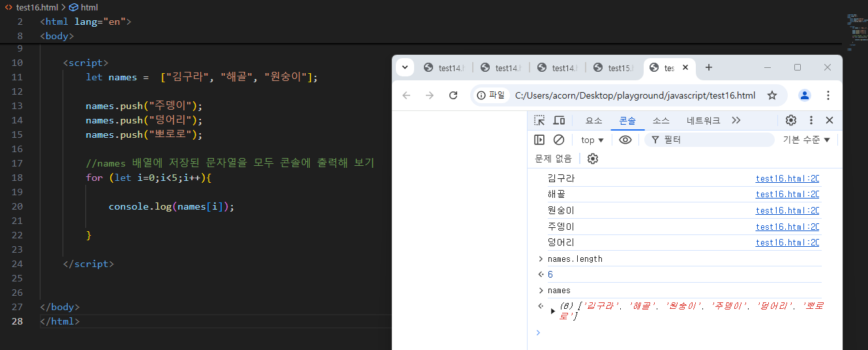Image resolution: width=868 pixels, height=350 pixels.
Task: Expand the (6) names array output triangle
Action: coord(553,311)
